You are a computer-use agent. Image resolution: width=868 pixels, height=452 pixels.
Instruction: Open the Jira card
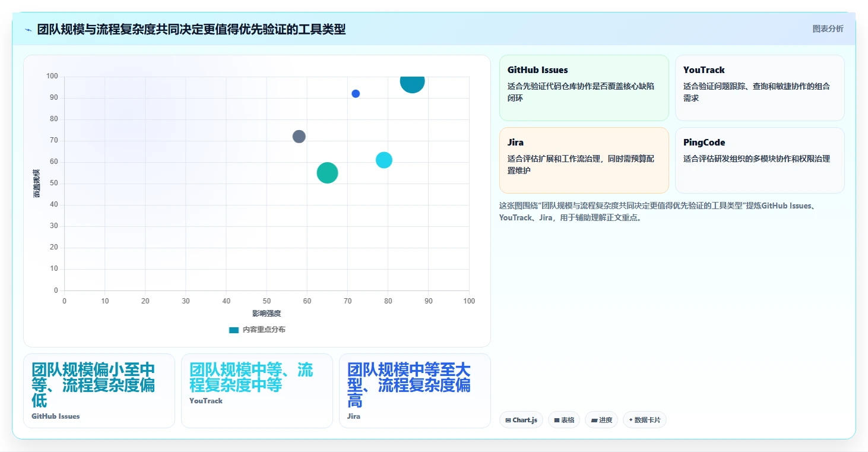[584, 160]
